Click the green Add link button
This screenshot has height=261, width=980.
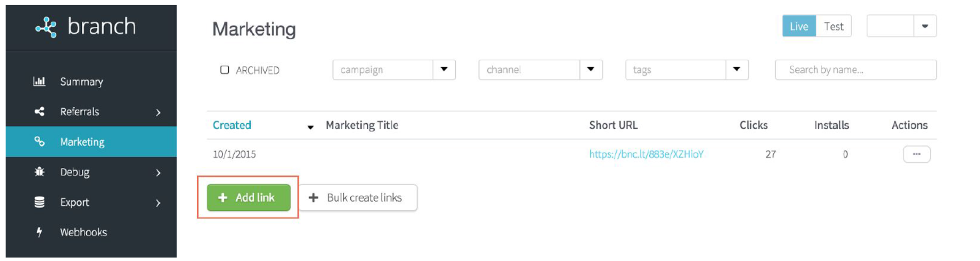click(x=249, y=198)
